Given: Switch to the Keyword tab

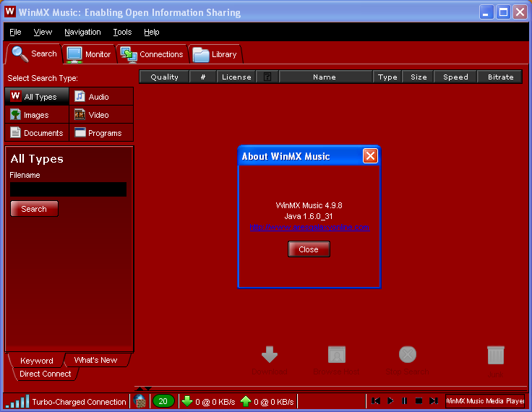Looking at the screenshot, I should coord(36,361).
